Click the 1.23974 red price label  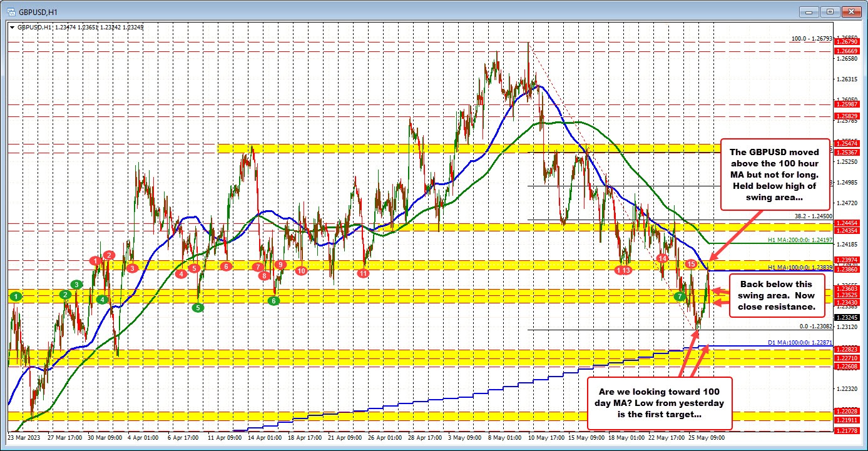(847, 260)
